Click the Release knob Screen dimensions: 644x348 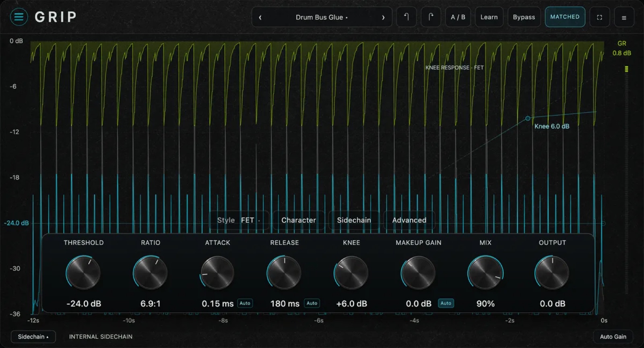coord(284,273)
